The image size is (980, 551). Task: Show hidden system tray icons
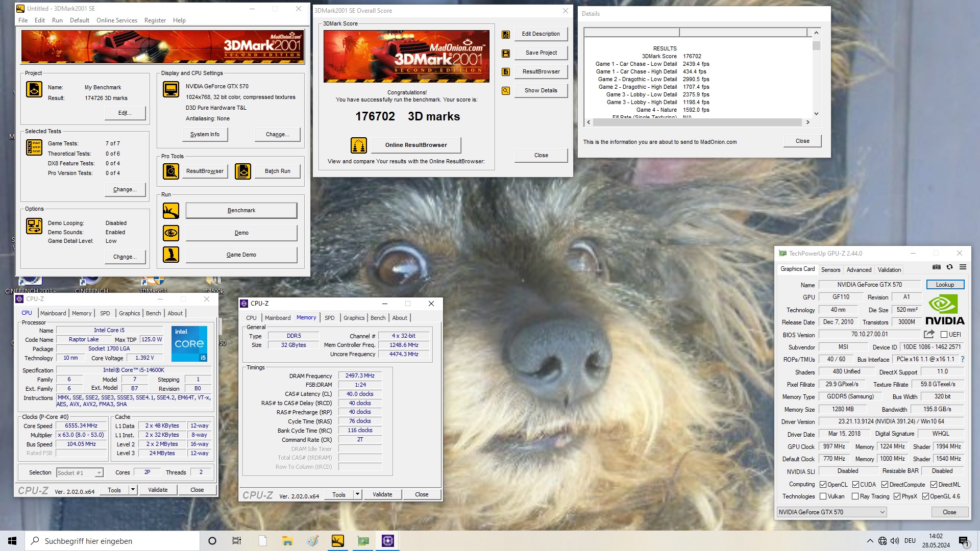point(870,541)
